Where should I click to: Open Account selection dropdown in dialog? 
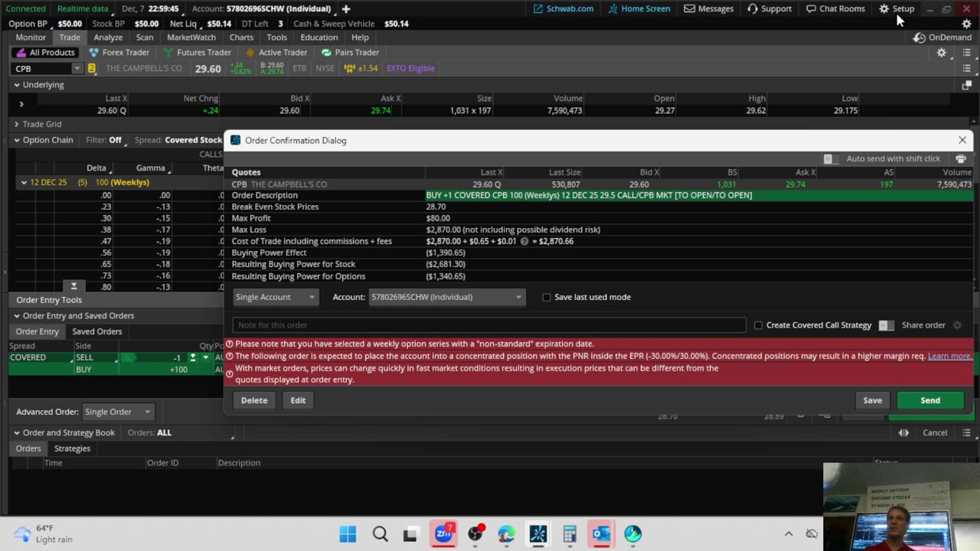click(x=447, y=297)
